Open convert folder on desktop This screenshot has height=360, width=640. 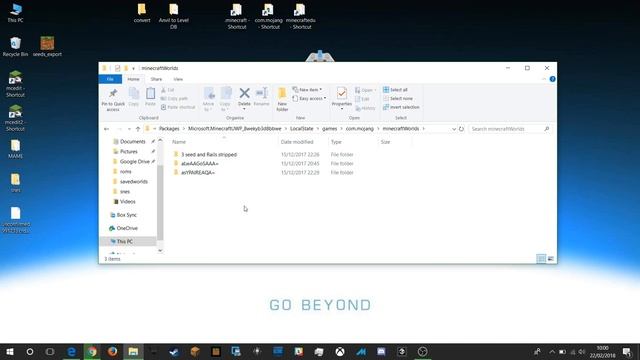[x=142, y=13]
